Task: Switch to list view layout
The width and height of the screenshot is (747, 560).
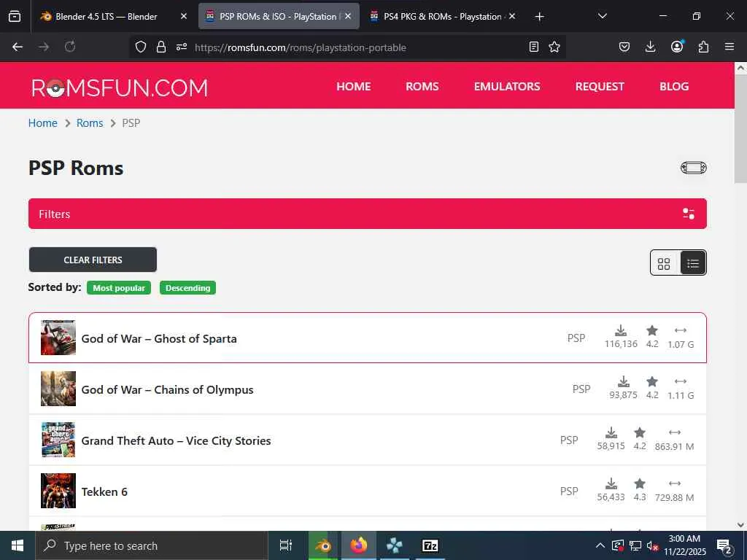Action: (693, 263)
